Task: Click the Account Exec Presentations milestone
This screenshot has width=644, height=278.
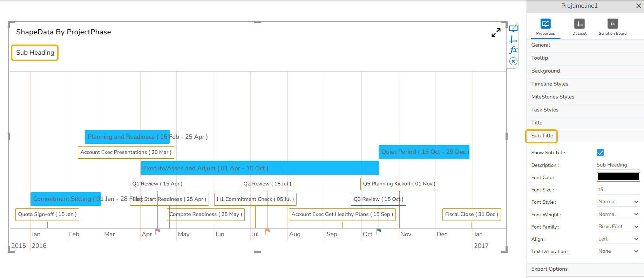Action: (x=126, y=152)
